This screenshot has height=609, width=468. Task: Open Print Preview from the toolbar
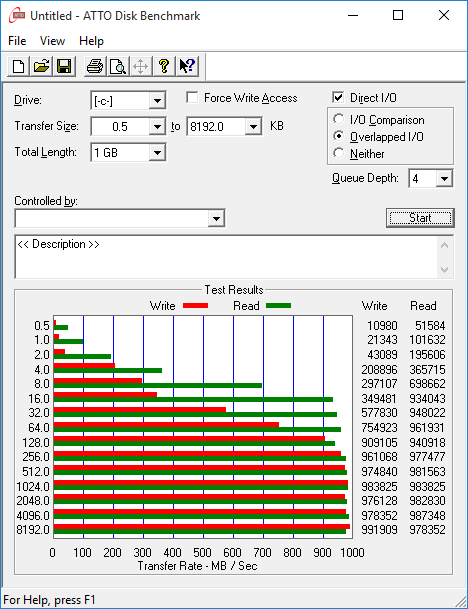(x=118, y=66)
